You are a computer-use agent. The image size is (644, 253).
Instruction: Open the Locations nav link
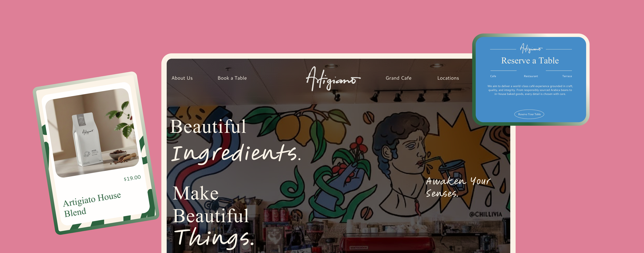tap(448, 78)
